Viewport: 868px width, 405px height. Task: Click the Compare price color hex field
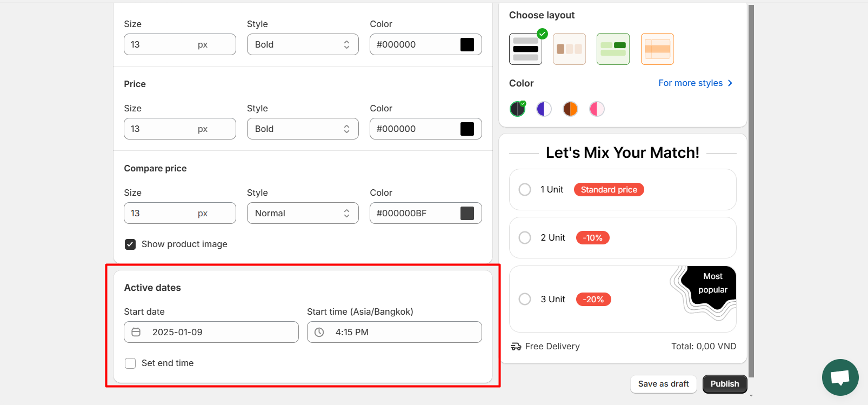tap(426, 213)
